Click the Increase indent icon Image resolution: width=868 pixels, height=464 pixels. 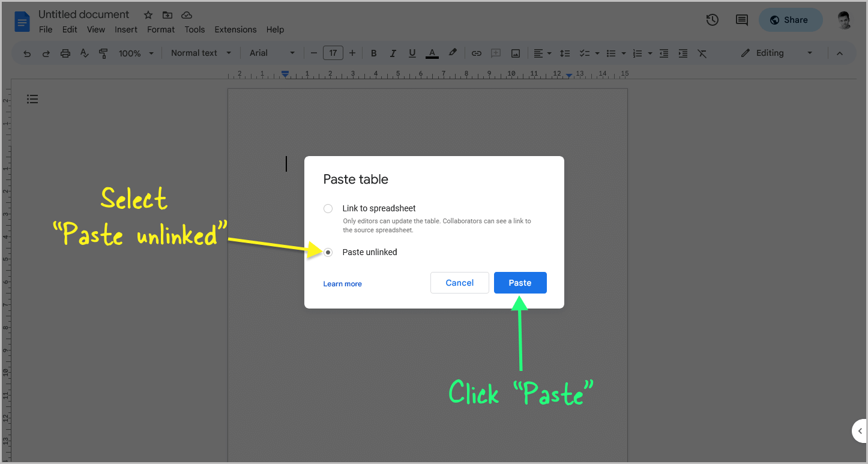point(683,53)
